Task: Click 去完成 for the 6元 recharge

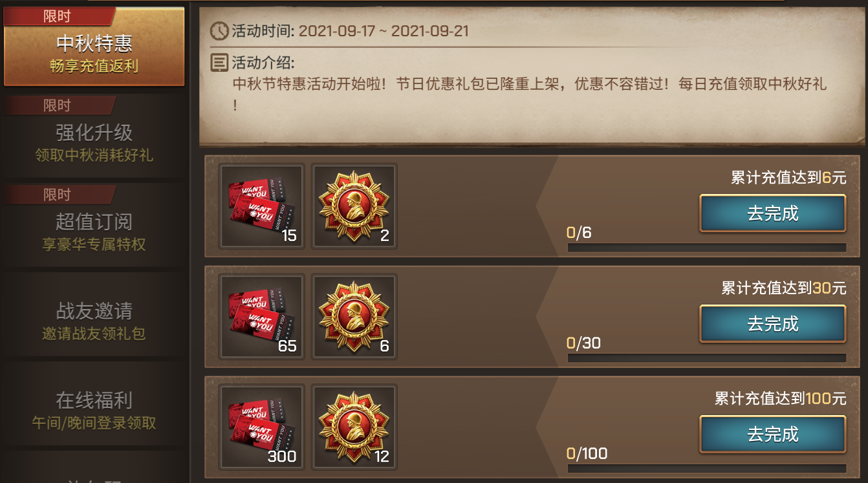Action: pos(773,213)
